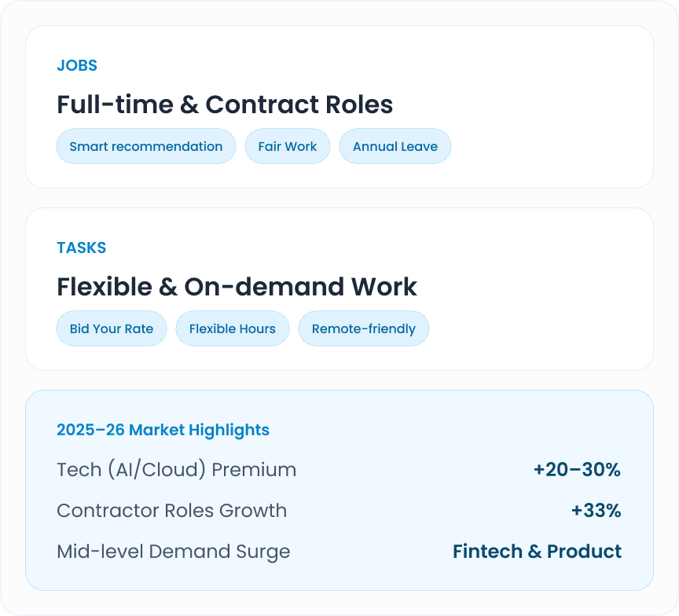This screenshot has width=679, height=616.
Task: Click the Fintech & Product value
Action: tap(537, 552)
